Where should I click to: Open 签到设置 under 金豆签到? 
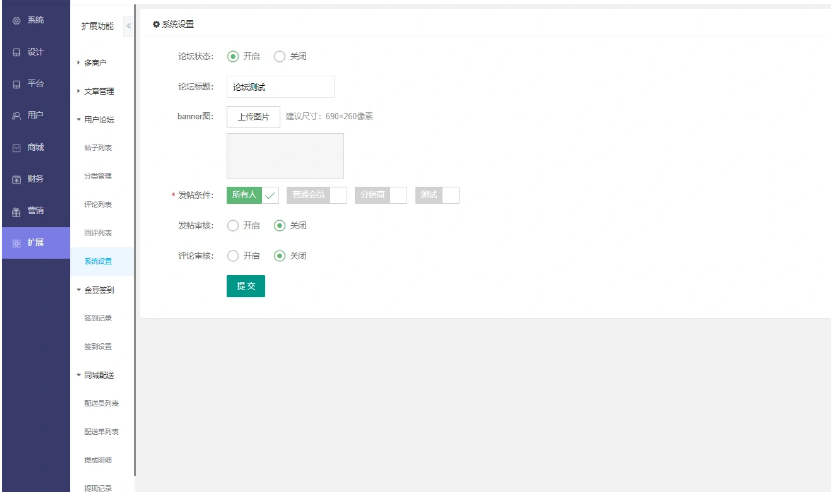click(98, 347)
